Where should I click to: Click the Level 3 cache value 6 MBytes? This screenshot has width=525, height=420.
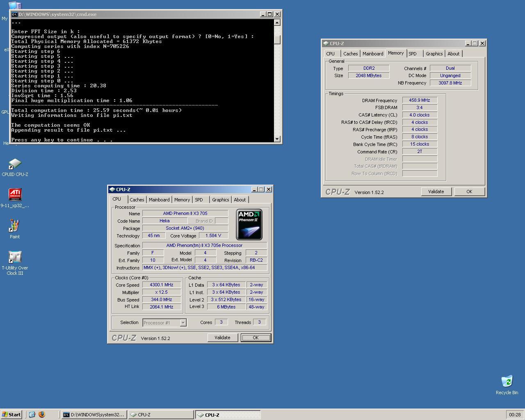pos(226,307)
